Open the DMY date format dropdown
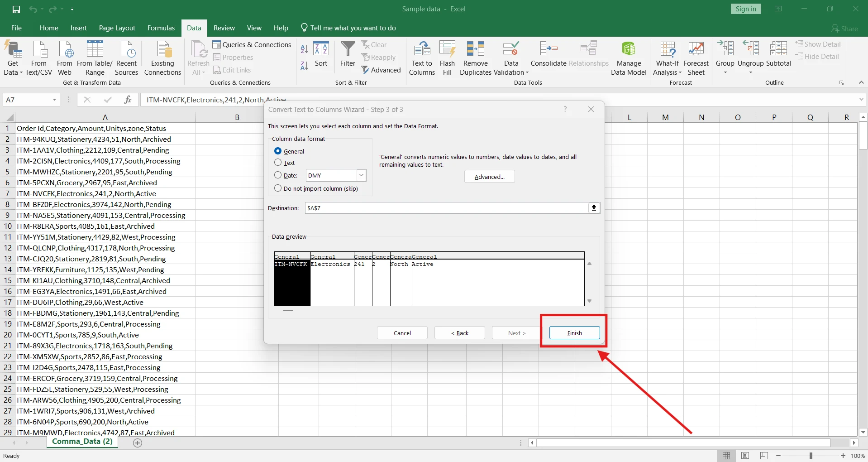This screenshot has width=868, height=462. pos(361,175)
